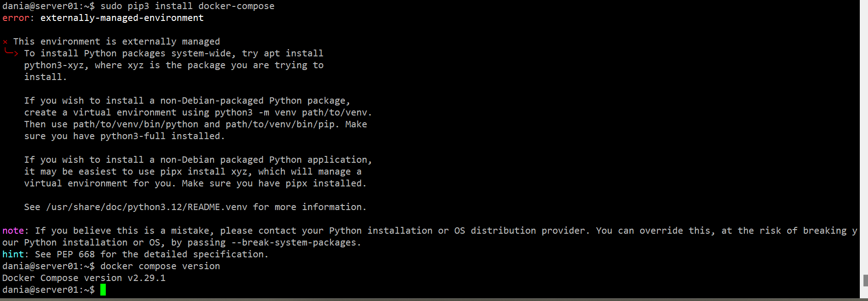Click 'pipx install xyz' text
Screen dimensions: 868x301
204,171
